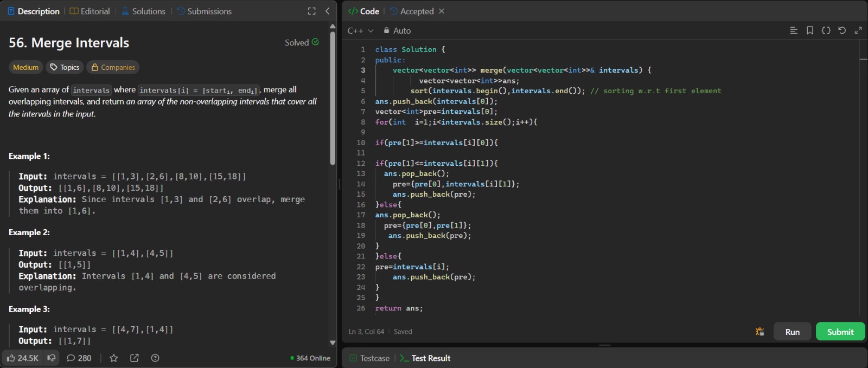
Task: Toggle the Auto lock setting
Action: pos(397,31)
